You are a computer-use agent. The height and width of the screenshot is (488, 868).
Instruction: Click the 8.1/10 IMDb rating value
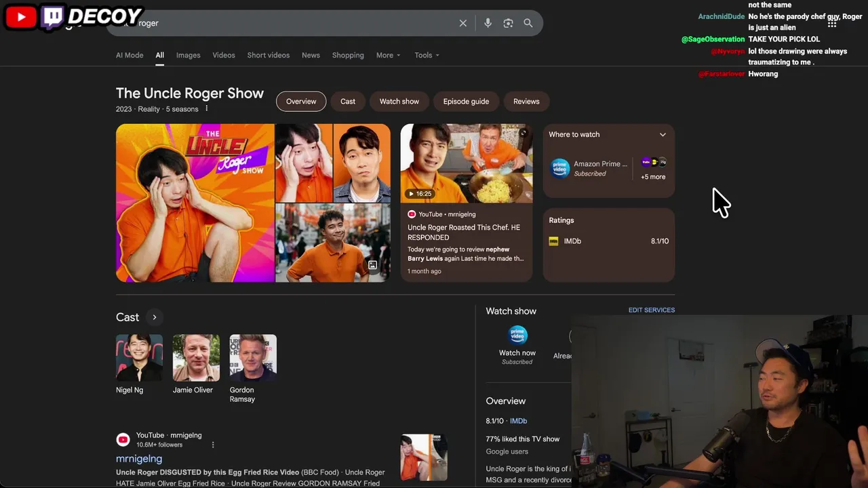660,241
